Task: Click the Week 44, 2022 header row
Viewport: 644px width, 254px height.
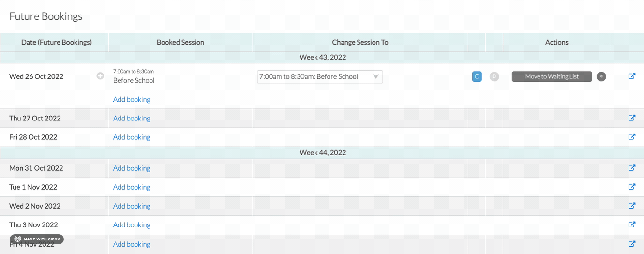Action: [322, 152]
